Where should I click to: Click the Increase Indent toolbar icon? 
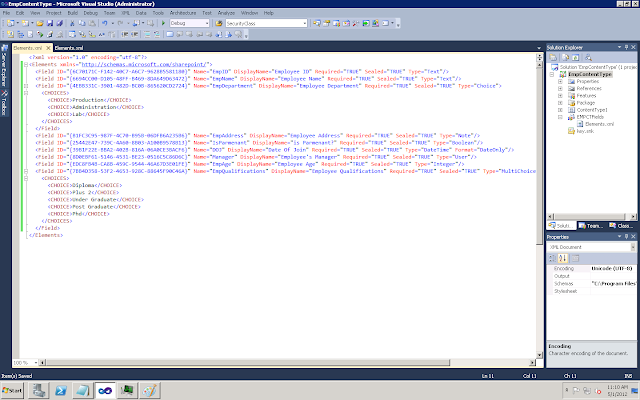pos(134,34)
